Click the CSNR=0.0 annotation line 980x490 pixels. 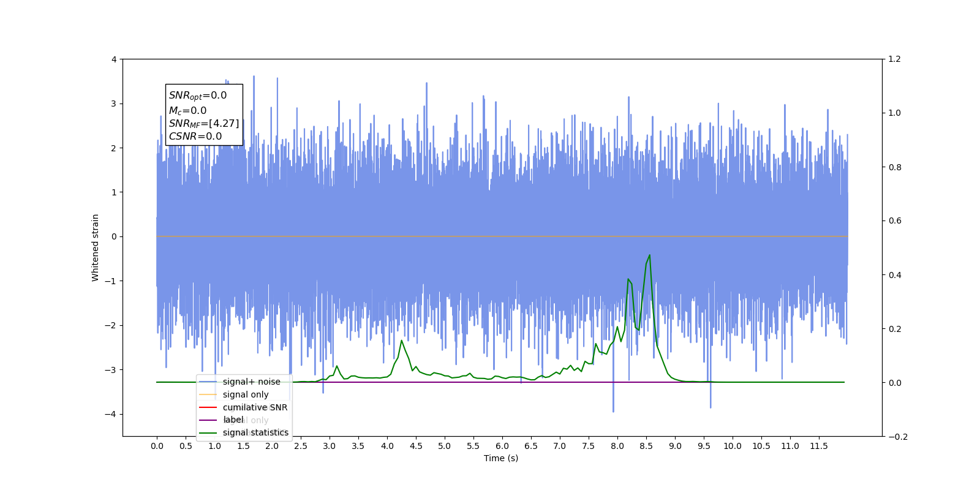[x=195, y=137]
